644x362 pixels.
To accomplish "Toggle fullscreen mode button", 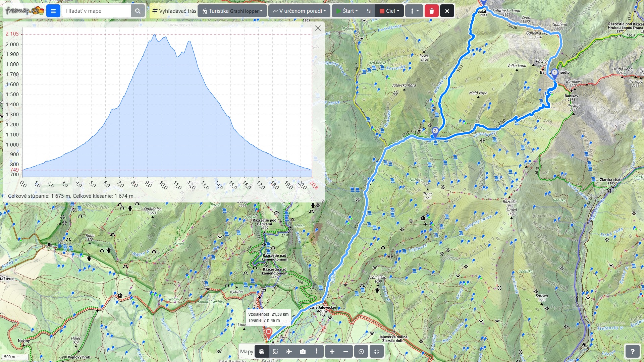I will point(377,352).
